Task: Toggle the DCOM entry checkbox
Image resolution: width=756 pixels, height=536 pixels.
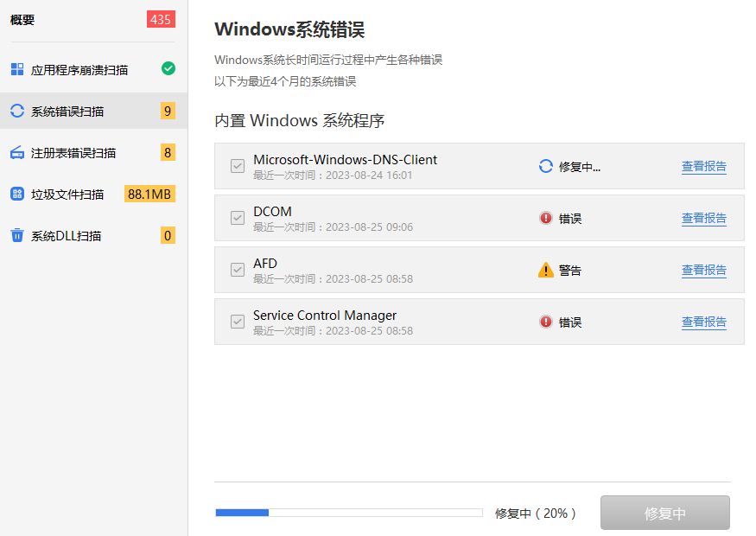Action: click(x=237, y=218)
